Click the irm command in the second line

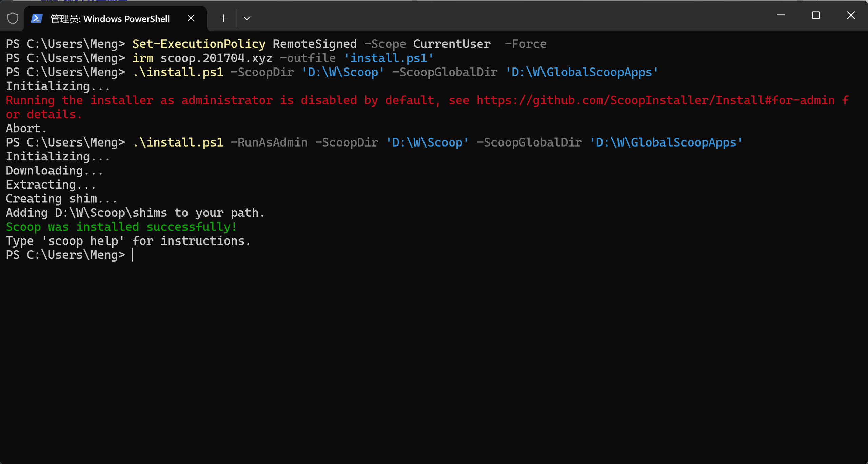142,58
